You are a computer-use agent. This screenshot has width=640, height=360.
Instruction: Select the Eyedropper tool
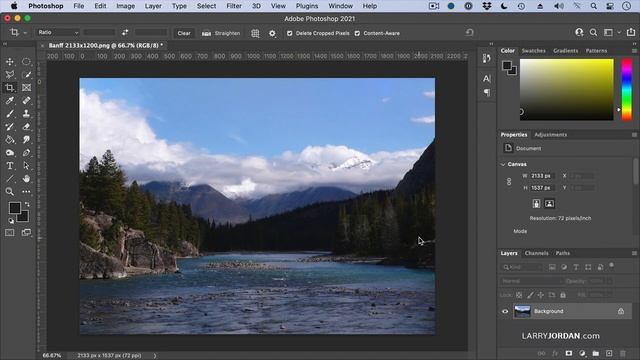[x=10, y=100]
